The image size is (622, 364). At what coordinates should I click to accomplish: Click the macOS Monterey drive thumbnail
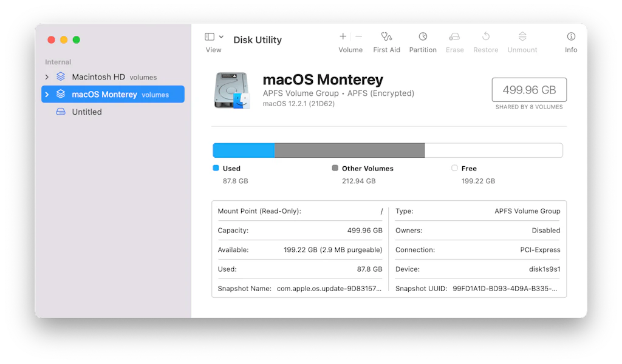click(x=231, y=89)
